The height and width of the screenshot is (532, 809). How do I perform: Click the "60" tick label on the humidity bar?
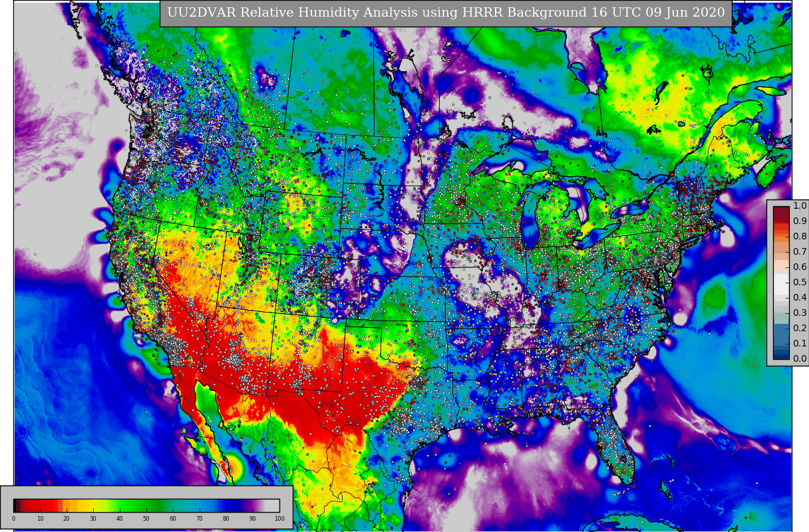tap(173, 519)
